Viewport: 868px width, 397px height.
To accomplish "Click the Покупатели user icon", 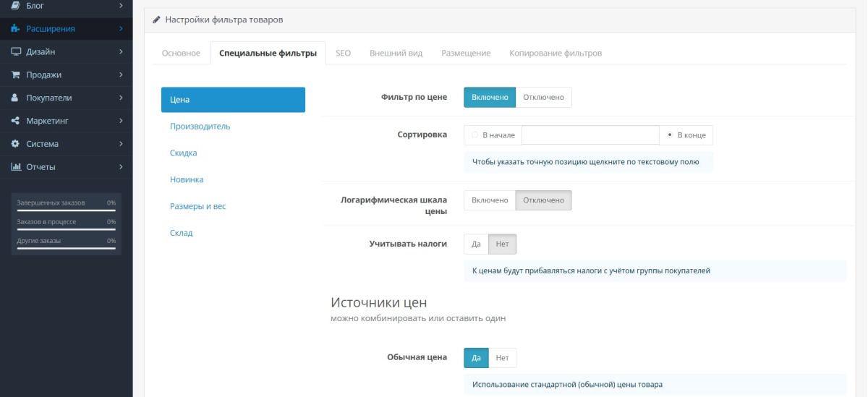I will tap(16, 98).
